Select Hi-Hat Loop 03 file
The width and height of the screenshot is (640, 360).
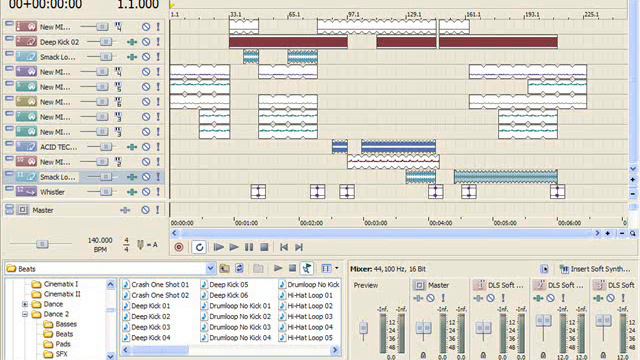[310, 316]
